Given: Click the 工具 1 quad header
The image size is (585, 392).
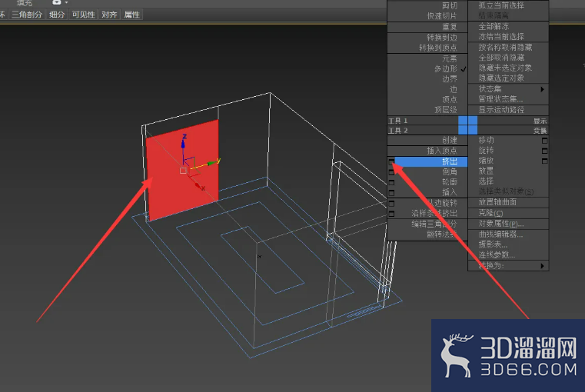Looking at the screenshot, I should tap(398, 121).
